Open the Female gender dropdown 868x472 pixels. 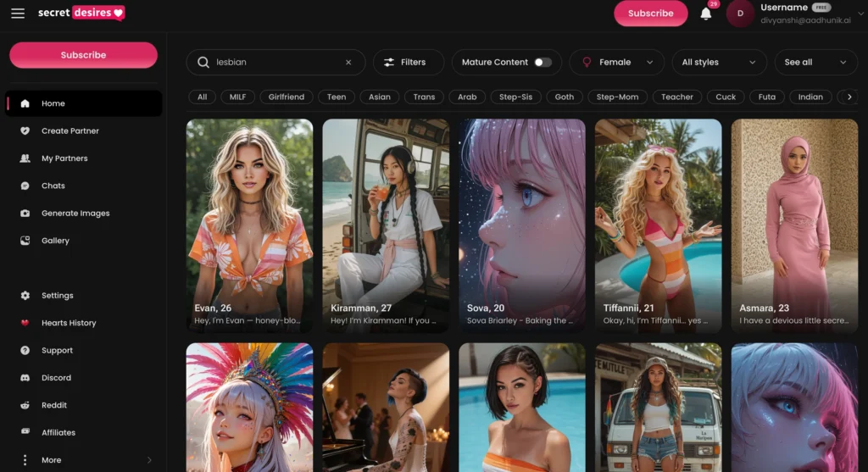[x=617, y=63]
